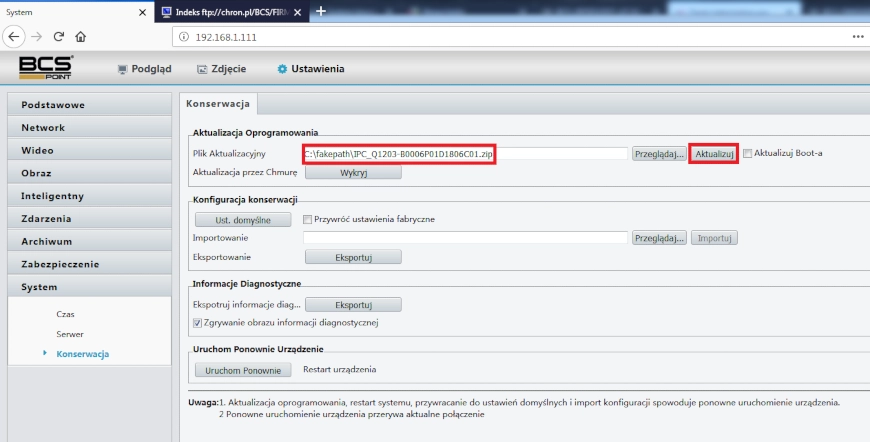This screenshot has width=870, height=442.
Task: Expand the Archiwum sidebar section
Action: click(89, 241)
